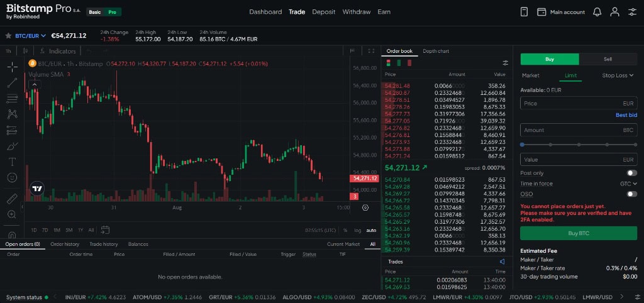Select the ruler measure tool
The height and width of the screenshot is (303, 644).
13,199
